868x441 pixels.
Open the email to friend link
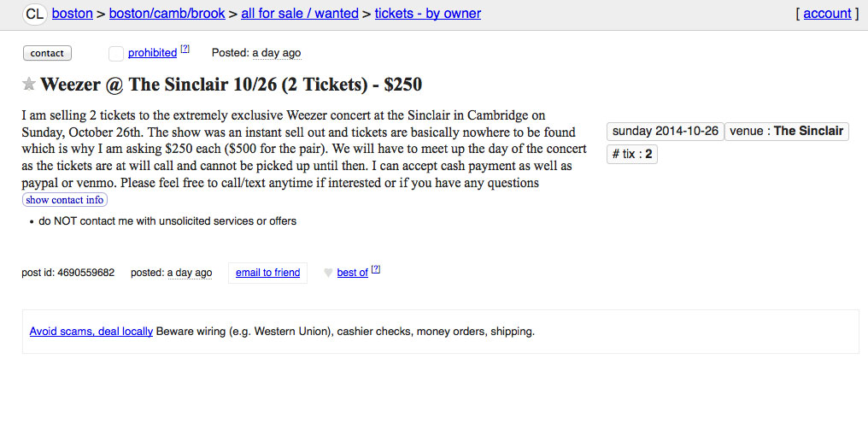click(x=267, y=273)
